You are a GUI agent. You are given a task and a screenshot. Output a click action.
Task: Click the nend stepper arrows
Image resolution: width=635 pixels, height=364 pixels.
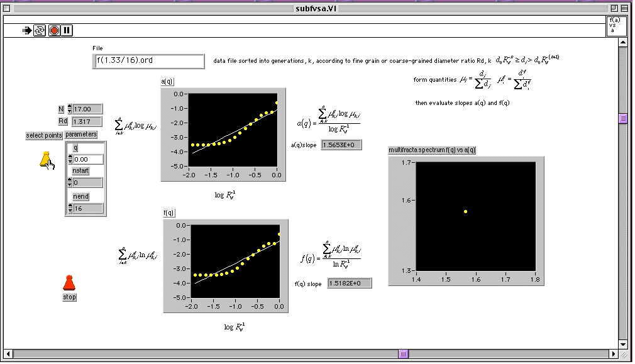[70, 208]
